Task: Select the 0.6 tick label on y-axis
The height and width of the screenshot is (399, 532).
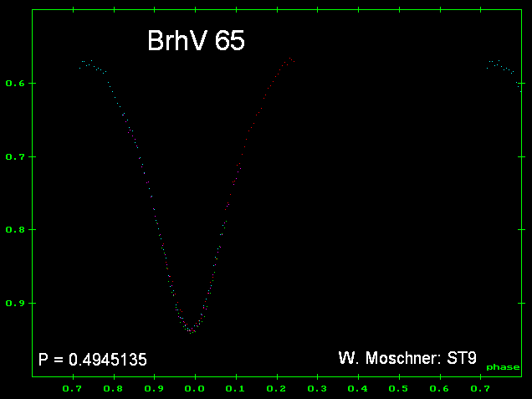Action: [x=14, y=84]
